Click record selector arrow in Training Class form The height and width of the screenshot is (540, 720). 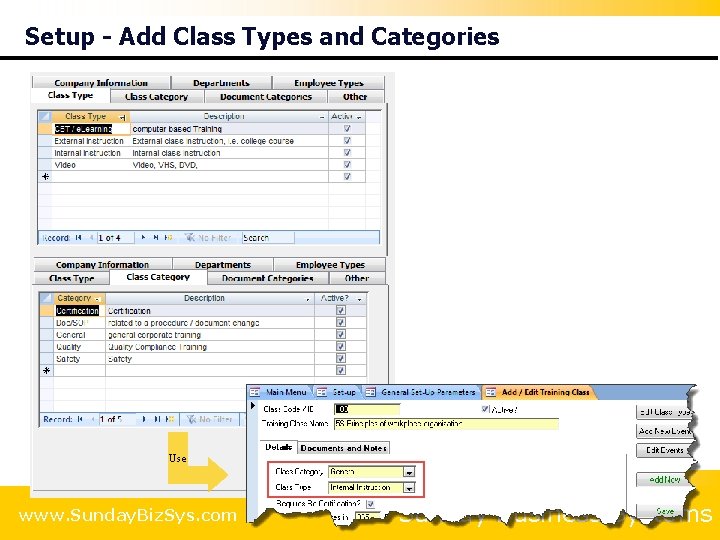tap(253, 406)
